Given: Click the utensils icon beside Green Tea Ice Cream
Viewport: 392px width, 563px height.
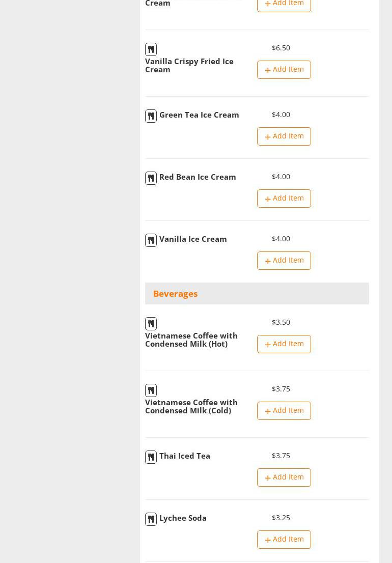Looking at the screenshot, I should 151,116.
